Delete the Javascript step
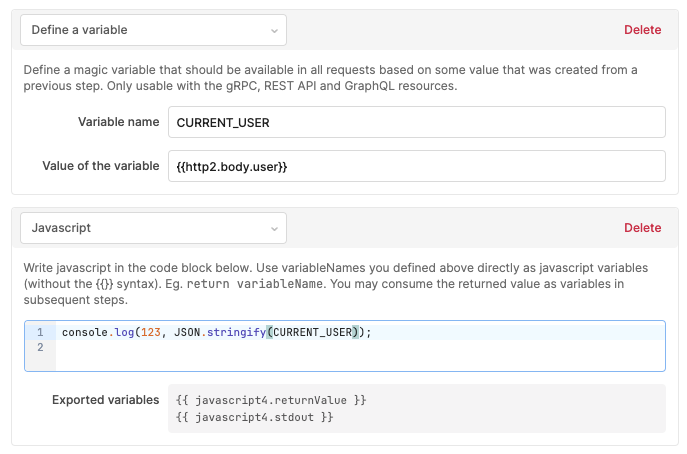 (642, 228)
